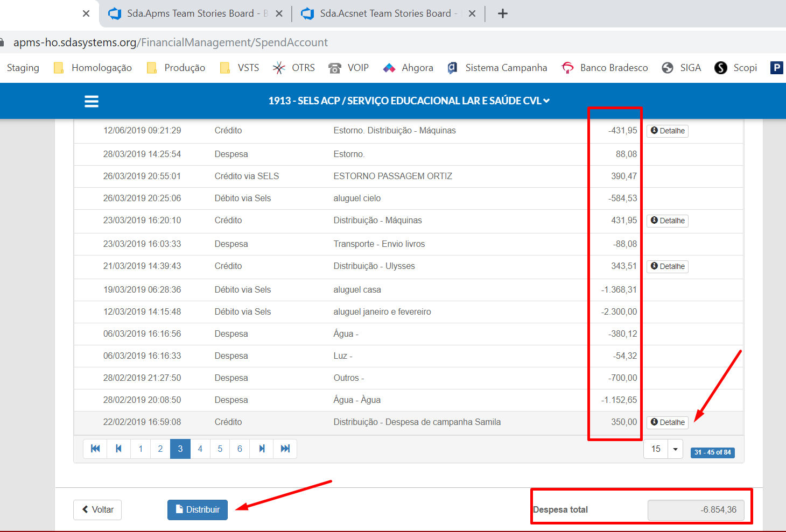Go to page 1

point(141,449)
